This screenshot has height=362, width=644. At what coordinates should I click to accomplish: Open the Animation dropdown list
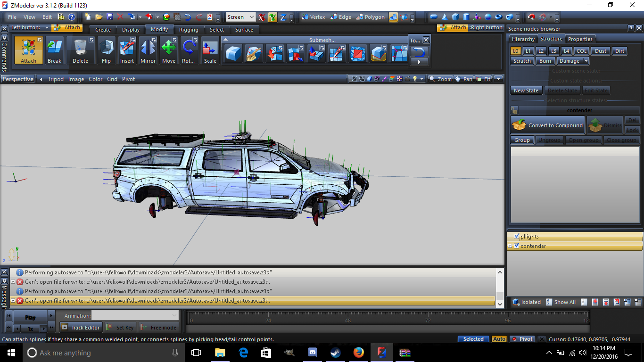point(174,316)
